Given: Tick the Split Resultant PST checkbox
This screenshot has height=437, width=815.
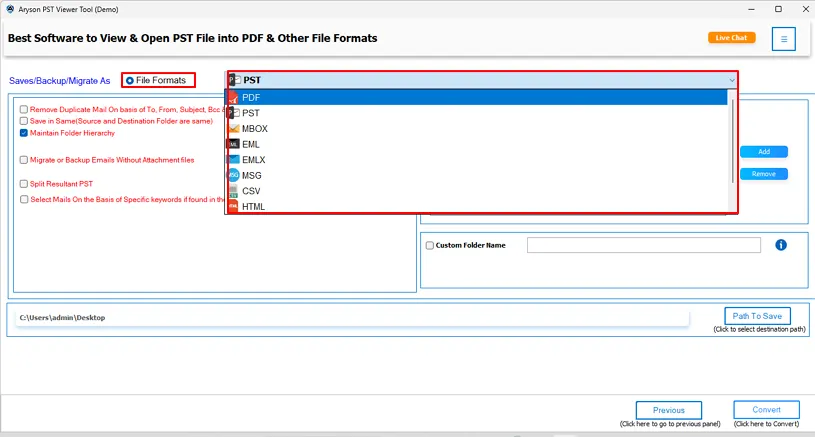Looking at the screenshot, I should pos(24,184).
